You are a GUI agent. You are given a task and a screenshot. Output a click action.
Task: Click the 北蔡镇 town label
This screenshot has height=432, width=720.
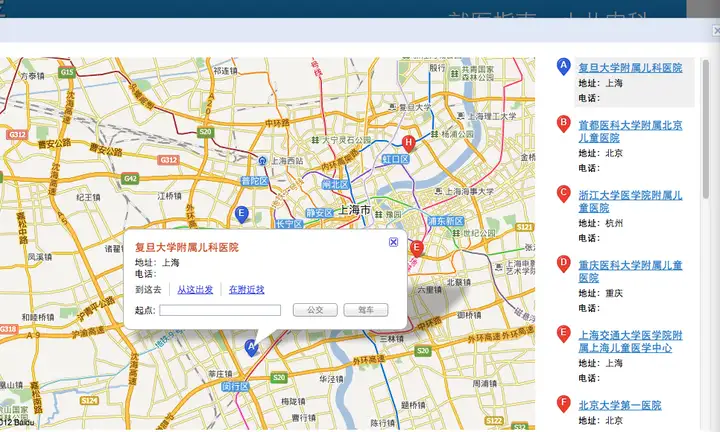[458, 282]
